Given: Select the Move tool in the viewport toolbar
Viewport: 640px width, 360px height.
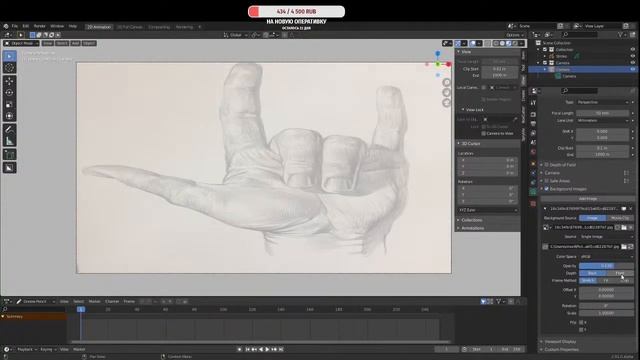Looking at the screenshot, I should (x=9, y=81).
